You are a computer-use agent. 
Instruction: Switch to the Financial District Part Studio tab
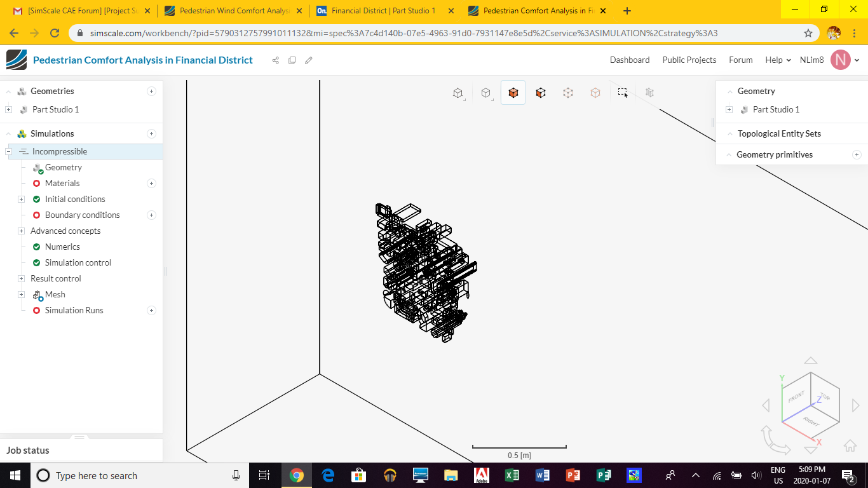[x=384, y=11]
